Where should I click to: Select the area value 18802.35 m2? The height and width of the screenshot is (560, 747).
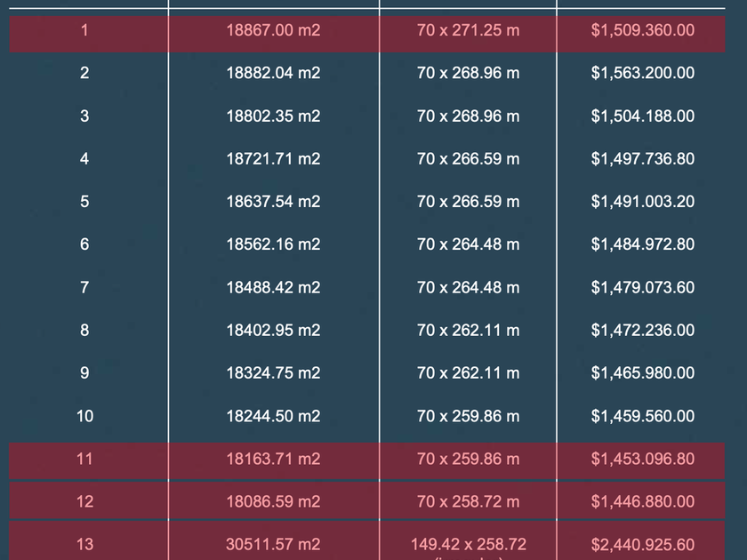tap(273, 116)
